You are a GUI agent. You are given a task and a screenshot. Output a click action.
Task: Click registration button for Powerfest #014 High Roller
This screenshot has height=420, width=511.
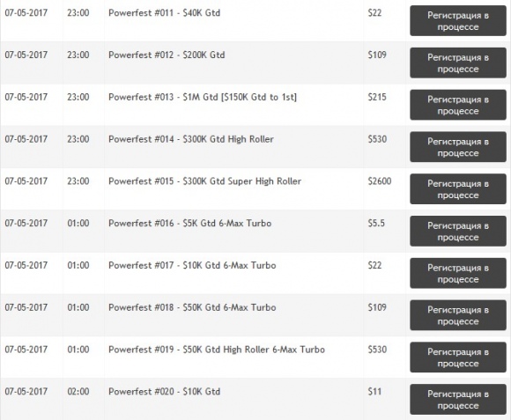[x=458, y=147]
